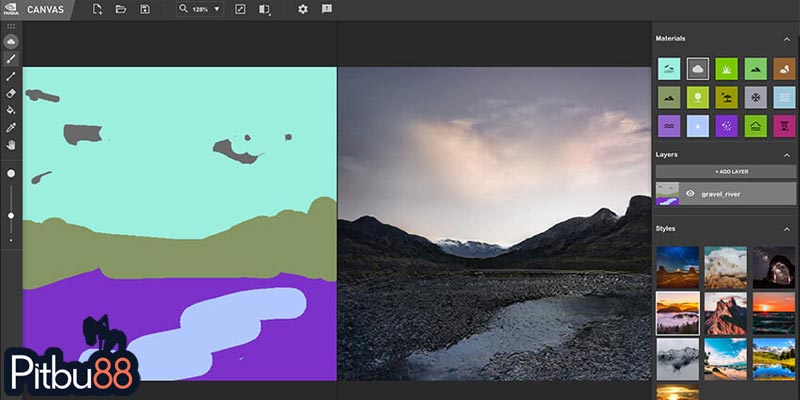Collapse the Styles panel
The height and width of the screenshot is (400, 800).
tap(787, 229)
